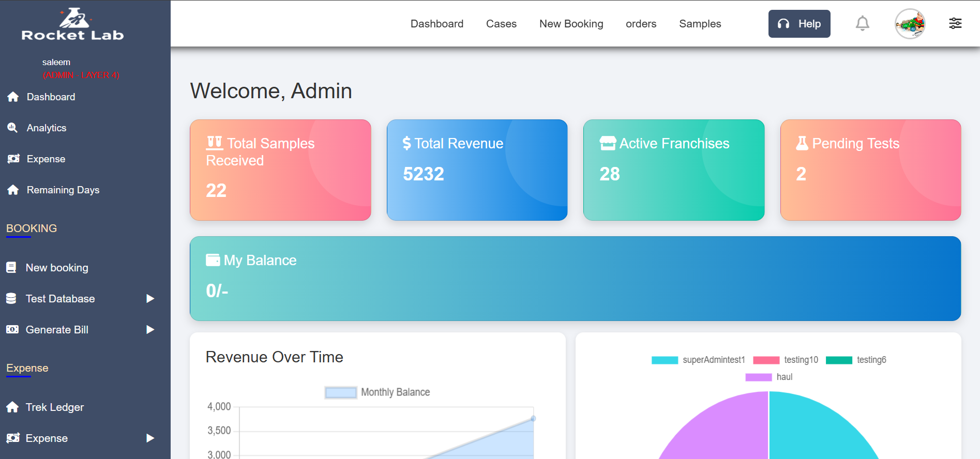Go to Samples in top navigation
980x459 pixels.
tap(700, 24)
